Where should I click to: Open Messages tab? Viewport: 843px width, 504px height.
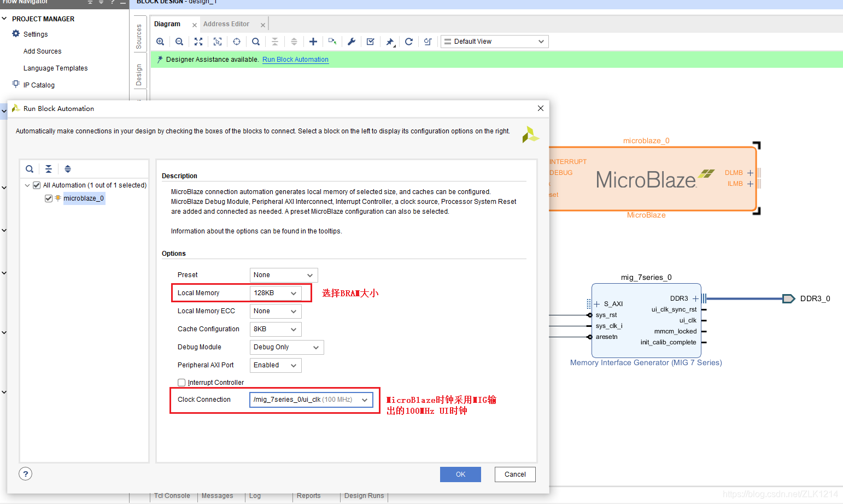pyautogui.click(x=217, y=496)
